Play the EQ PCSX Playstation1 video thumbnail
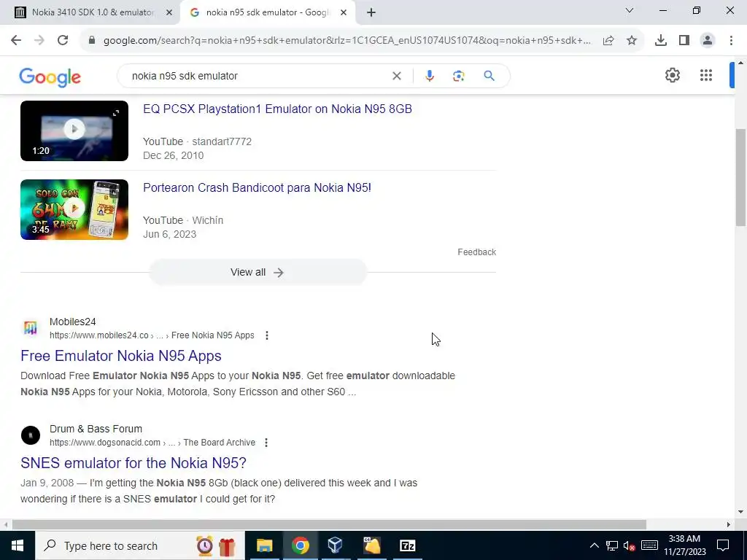The height and width of the screenshot is (560, 747). pos(74,131)
